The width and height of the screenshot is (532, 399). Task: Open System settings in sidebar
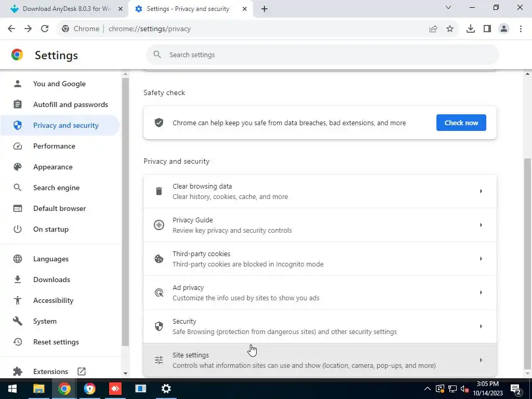click(60, 321)
